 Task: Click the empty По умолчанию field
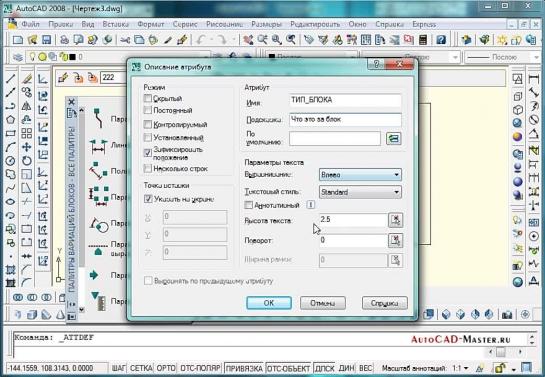335,138
